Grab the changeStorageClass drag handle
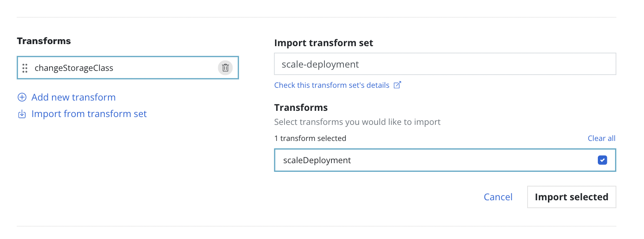 (x=25, y=68)
